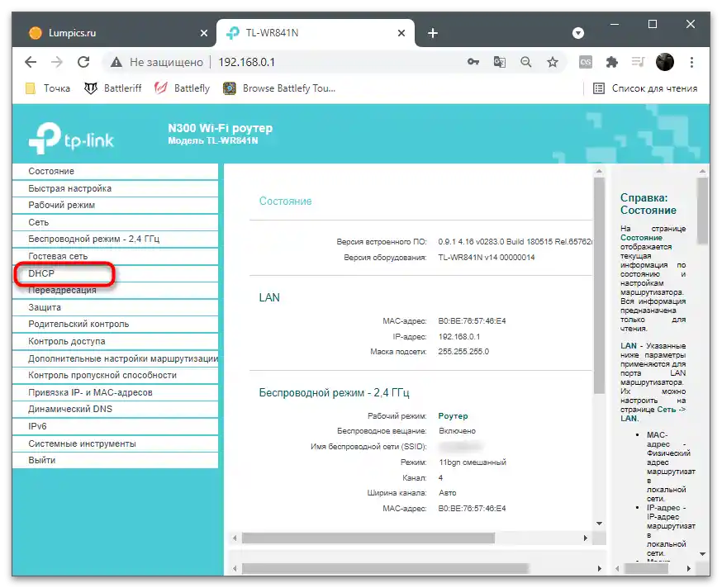This screenshot has height=588, width=722.
Task: Click scroll right arrow of content frame
Action: (585, 538)
